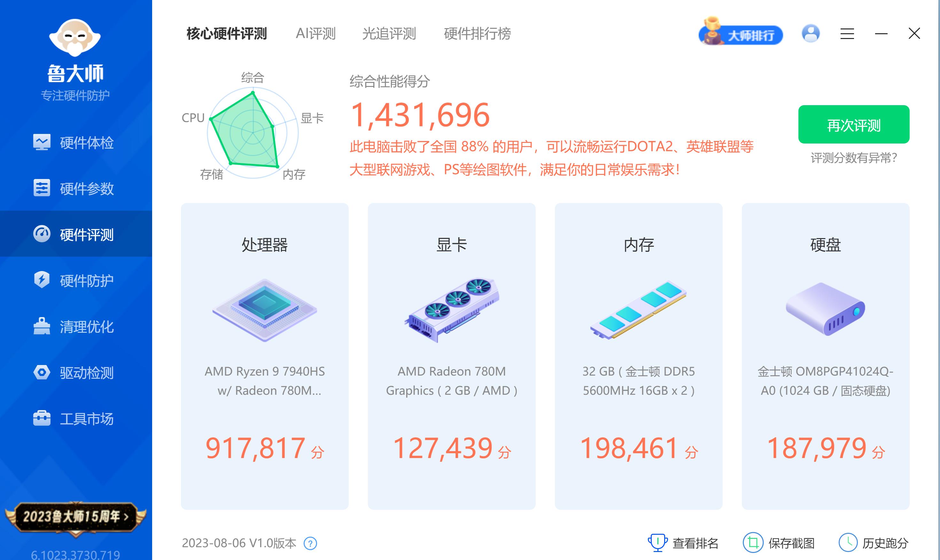
Task: Switch to the 光追评测 tab
Action: point(389,34)
